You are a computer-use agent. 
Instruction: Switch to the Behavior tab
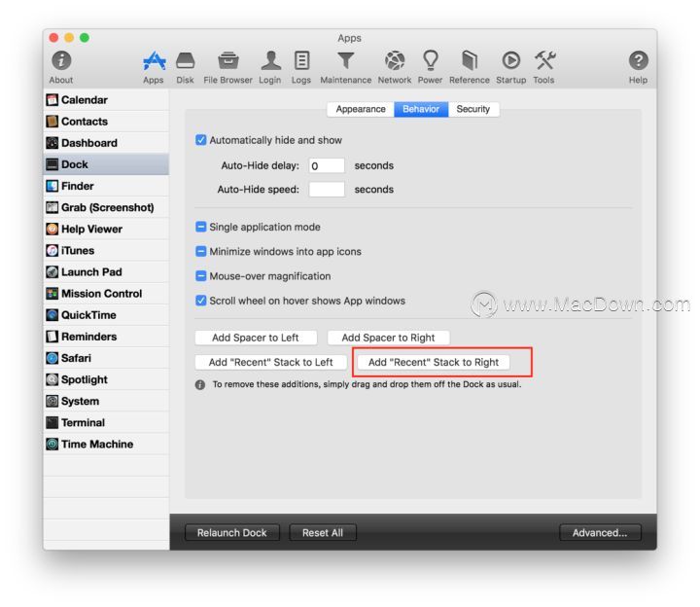421,109
